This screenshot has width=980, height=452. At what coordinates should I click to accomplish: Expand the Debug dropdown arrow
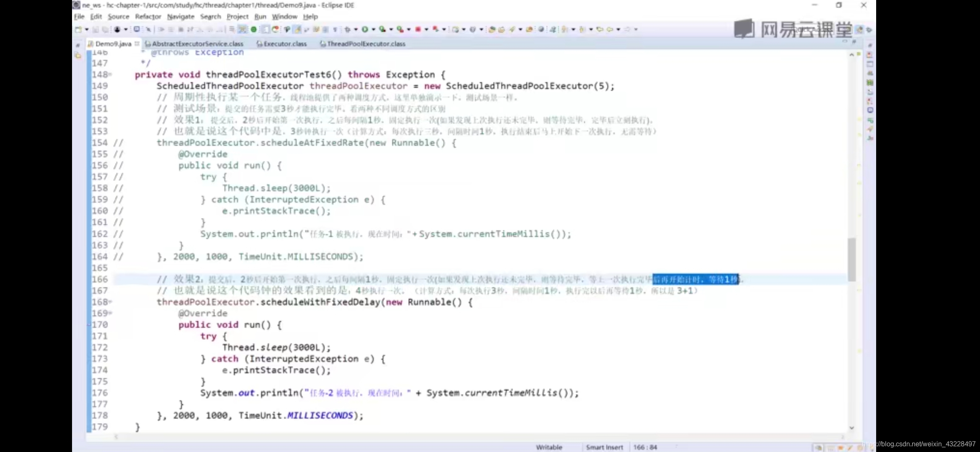356,29
